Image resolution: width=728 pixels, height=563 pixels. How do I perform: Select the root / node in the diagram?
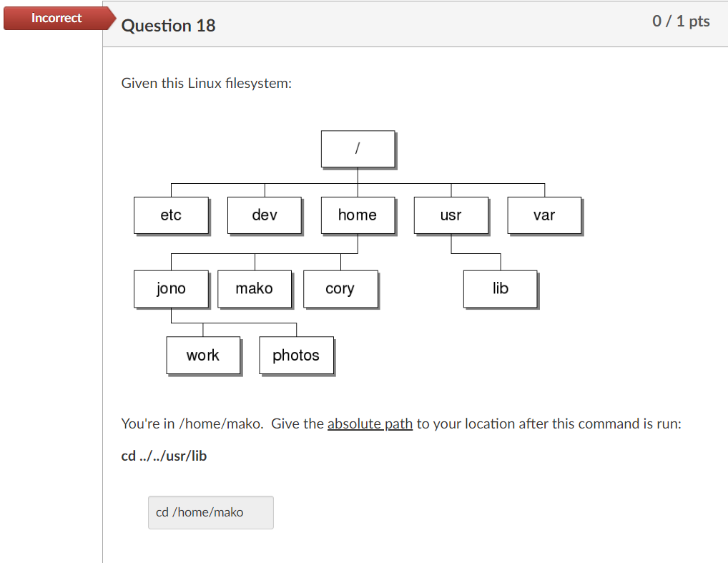pos(358,149)
